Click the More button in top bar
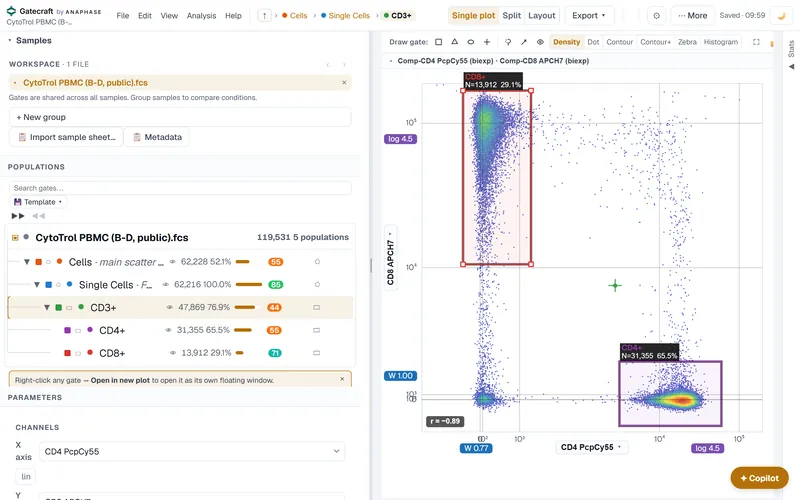Screen dimensions: 800x500 pyautogui.click(x=692, y=16)
